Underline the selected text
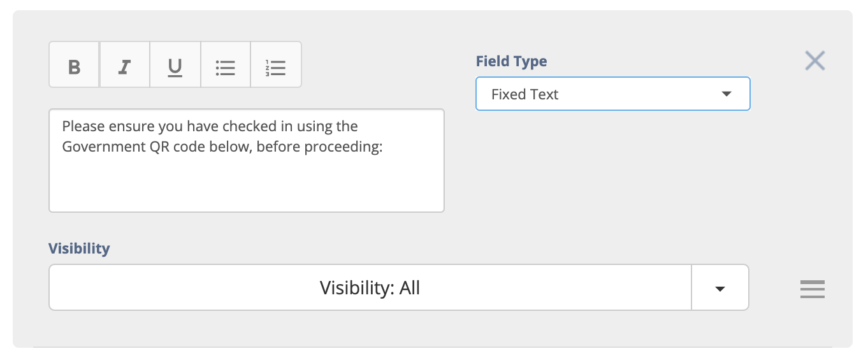Image resolution: width=868 pixels, height=358 pixels. (x=175, y=65)
